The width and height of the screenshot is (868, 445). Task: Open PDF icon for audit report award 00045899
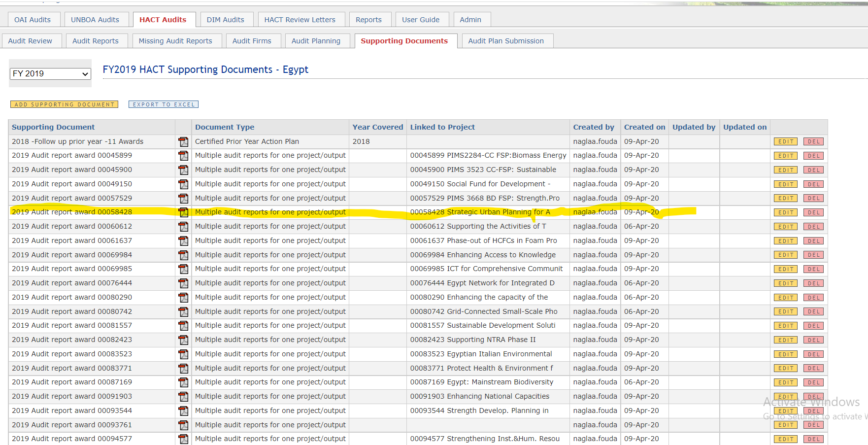click(x=183, y=156)
